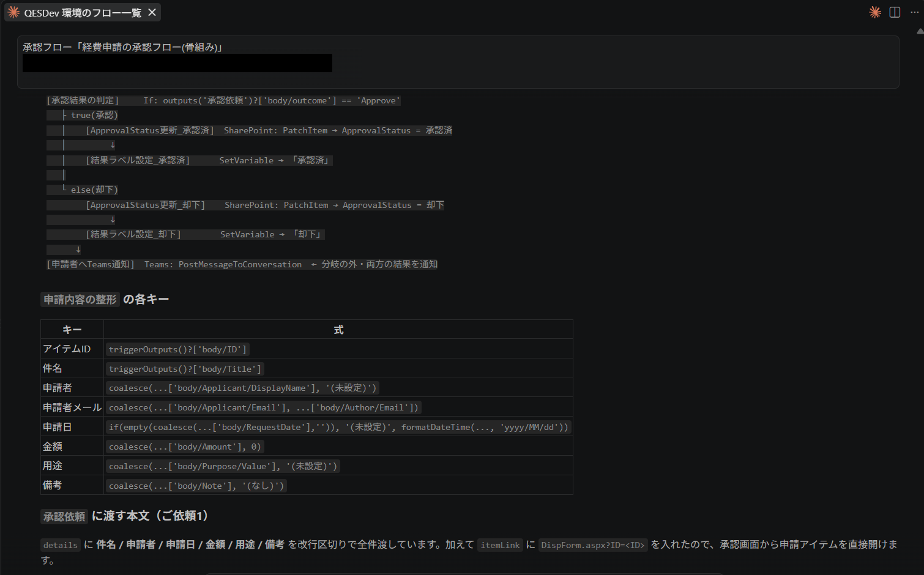Click the 金額 table cell
The height and width of the screenshot is (575, 924).
click(72, 447)
